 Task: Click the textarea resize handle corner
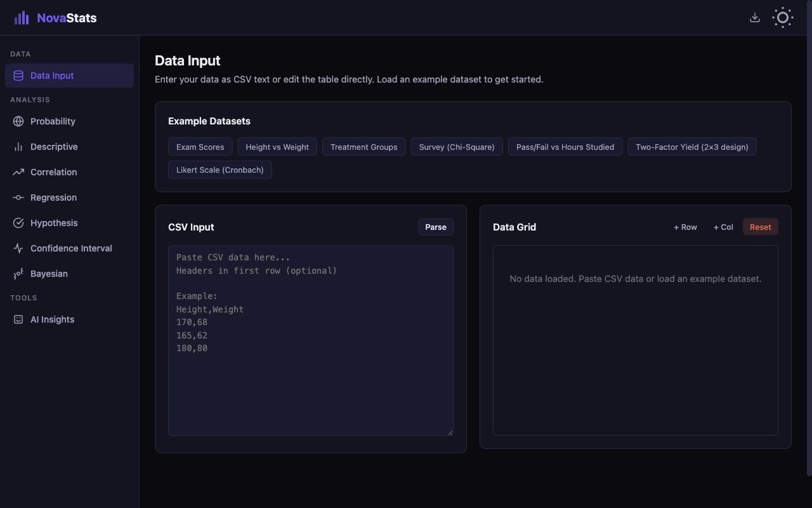(x=450, y=432)
